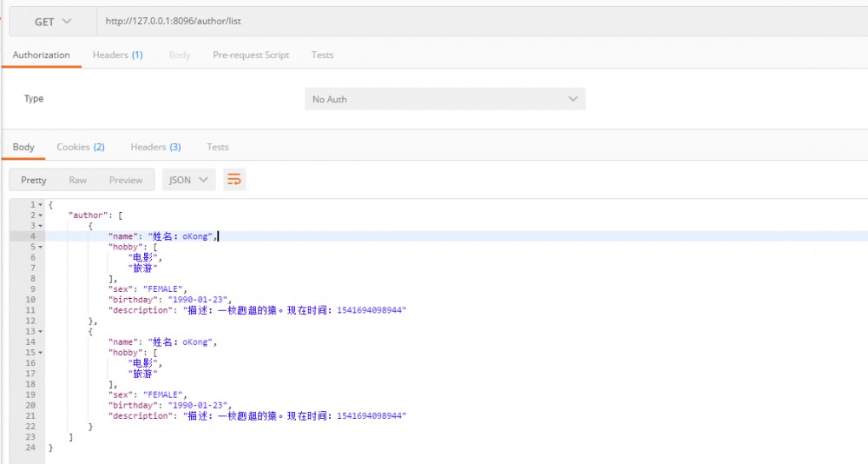Open the request Headers (1) tab
This screenshot has height=464, width=868.
(117, 55)
